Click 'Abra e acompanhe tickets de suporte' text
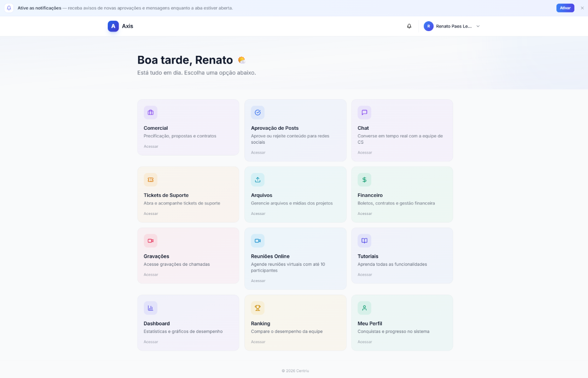588x378 pixels. click(x=182, y=203)
